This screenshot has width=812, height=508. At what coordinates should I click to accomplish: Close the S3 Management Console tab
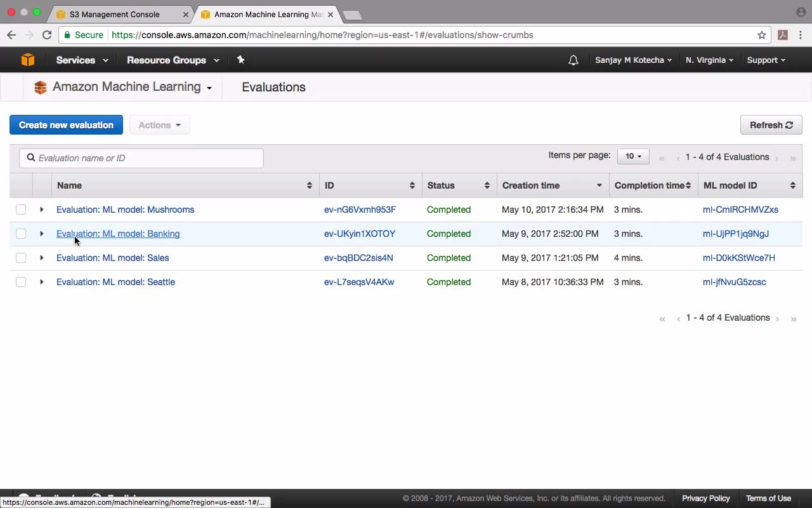pyautogui.click(x=185, y=14)
